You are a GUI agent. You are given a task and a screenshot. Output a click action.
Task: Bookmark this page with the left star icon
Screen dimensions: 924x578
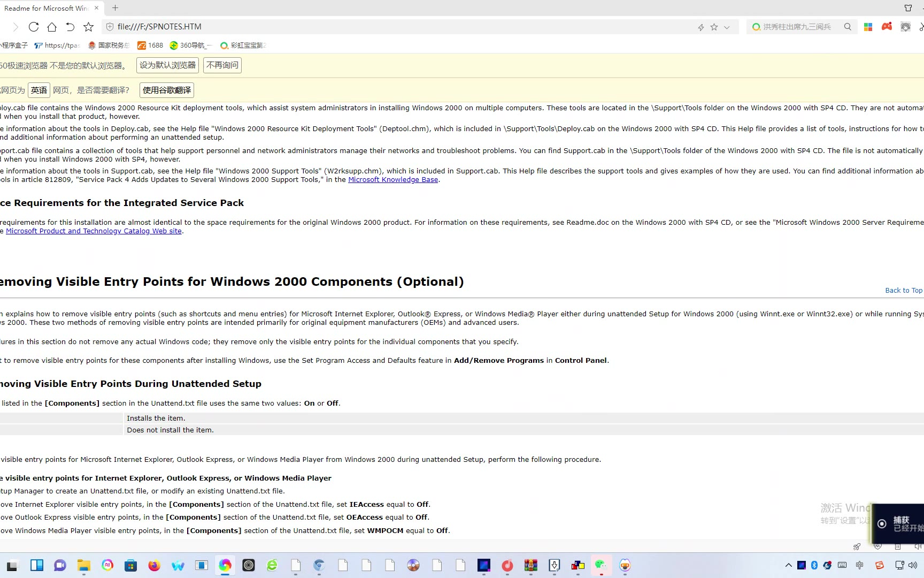point(89,27)
